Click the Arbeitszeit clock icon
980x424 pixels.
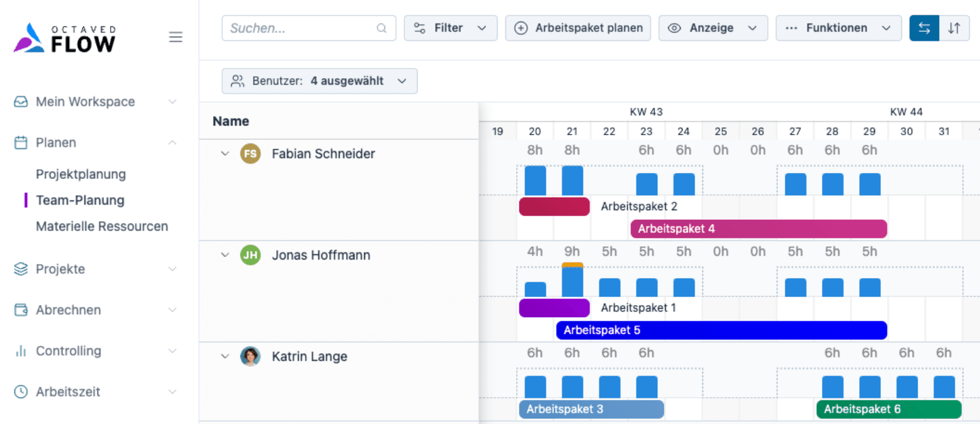click(x=20, y=392)
